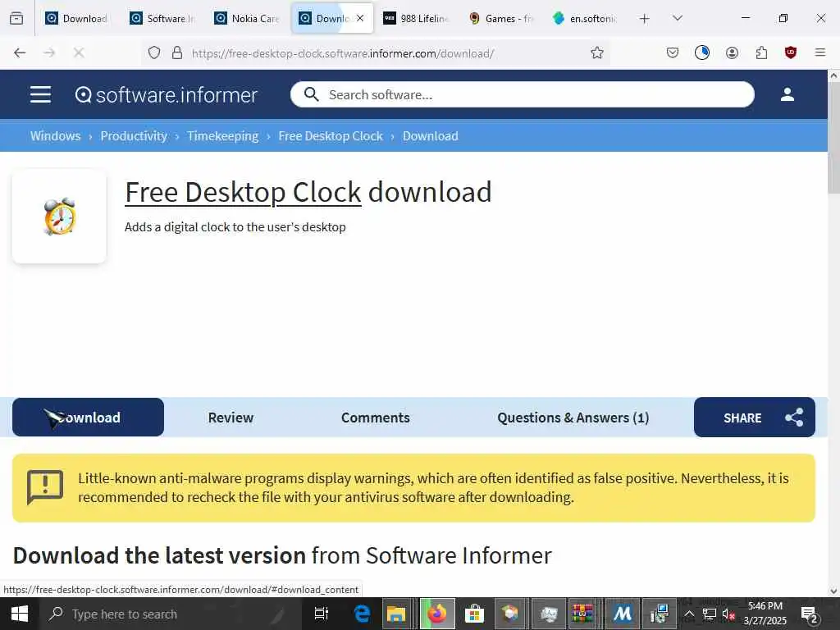
Task: Click the Search software input field
Action: click(x=523, y=95)
